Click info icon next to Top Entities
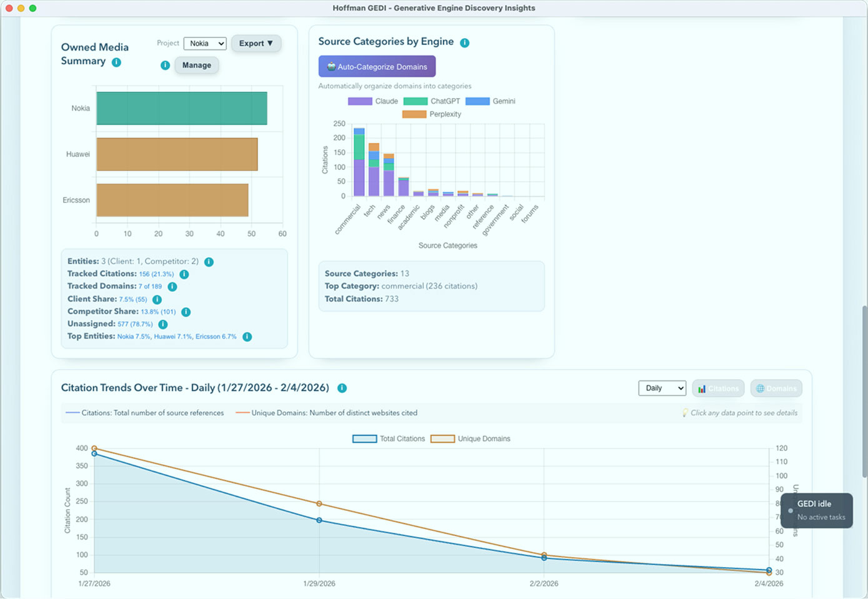The height and width of the screenshot is (599, 868). coord(247,337)
